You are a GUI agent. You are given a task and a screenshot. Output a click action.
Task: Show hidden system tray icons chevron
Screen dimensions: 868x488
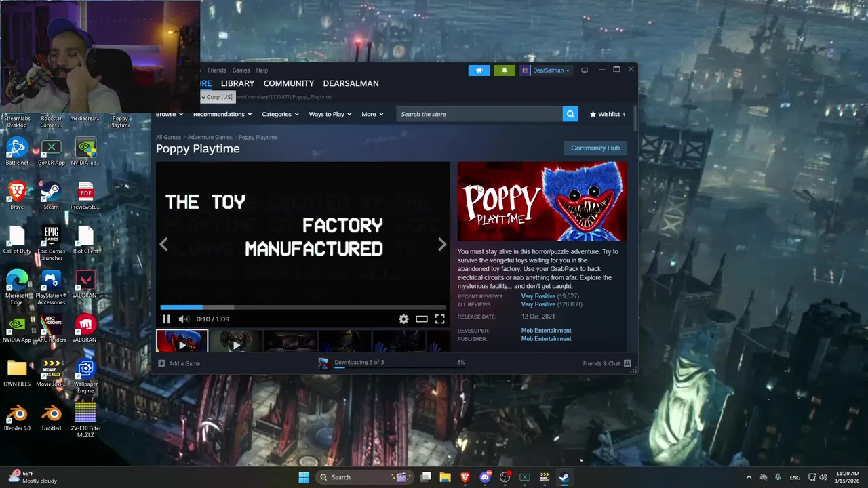point(749,477)
